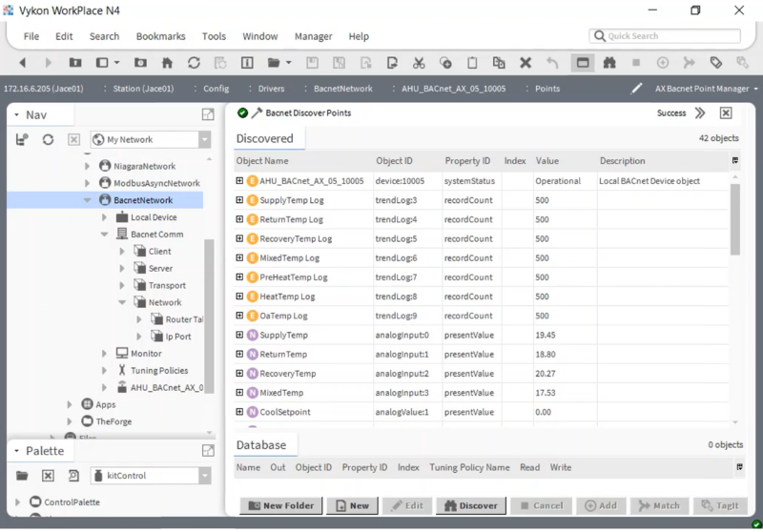The width and height of the screenshot is (763, 532).
Task: Open toolbar folder dropdown arrow
Action: (289, 63)
